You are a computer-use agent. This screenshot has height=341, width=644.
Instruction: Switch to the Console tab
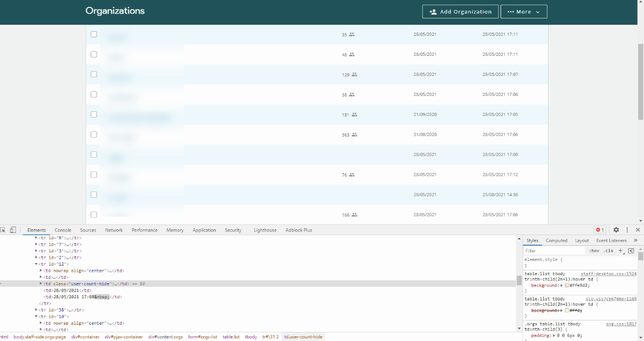point(63,230)
